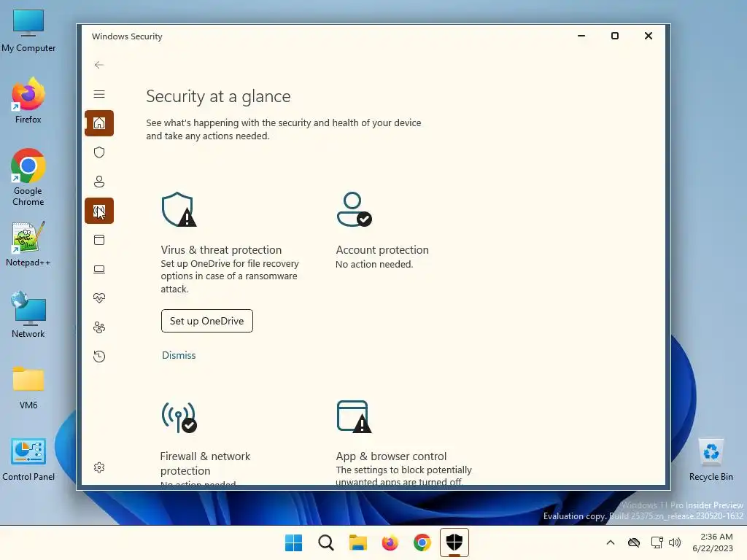Click the App & browser control tile icon
The height and width of the screenshot is (560, 747).
click(x=354, y=417)
